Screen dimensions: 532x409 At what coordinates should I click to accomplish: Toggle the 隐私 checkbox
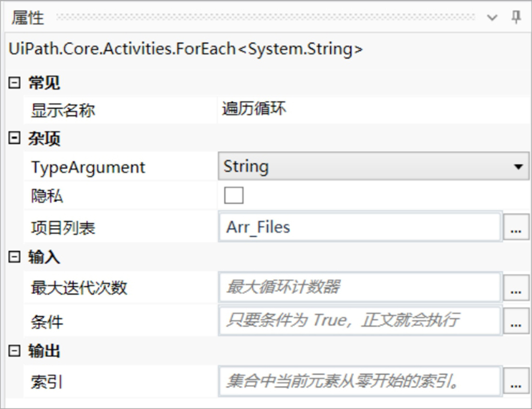(234, 196)
